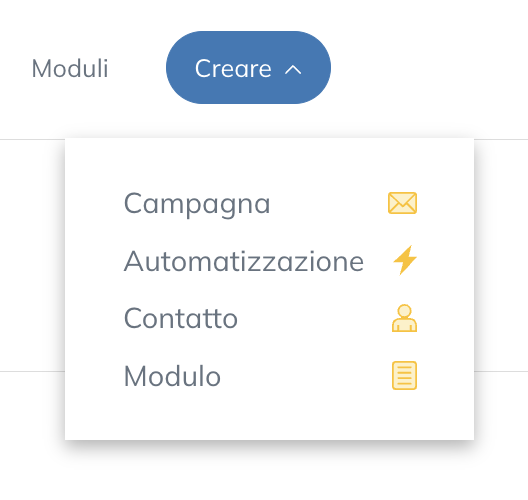Click the Creare dropdown button
This screenshot has width=528, height=500.
click(249, 68)
